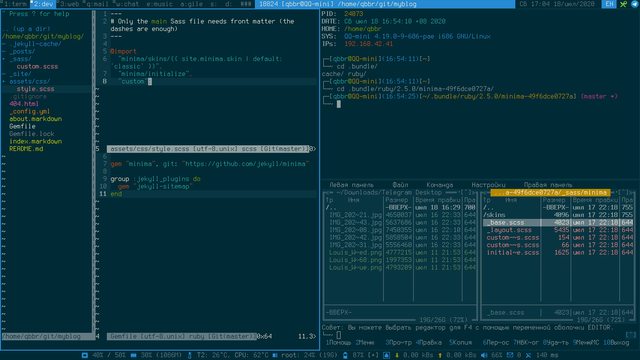Click the Gemfile vim status line
Screen dimensions: 640x360
pyautogui.click(x=182, y=336)
